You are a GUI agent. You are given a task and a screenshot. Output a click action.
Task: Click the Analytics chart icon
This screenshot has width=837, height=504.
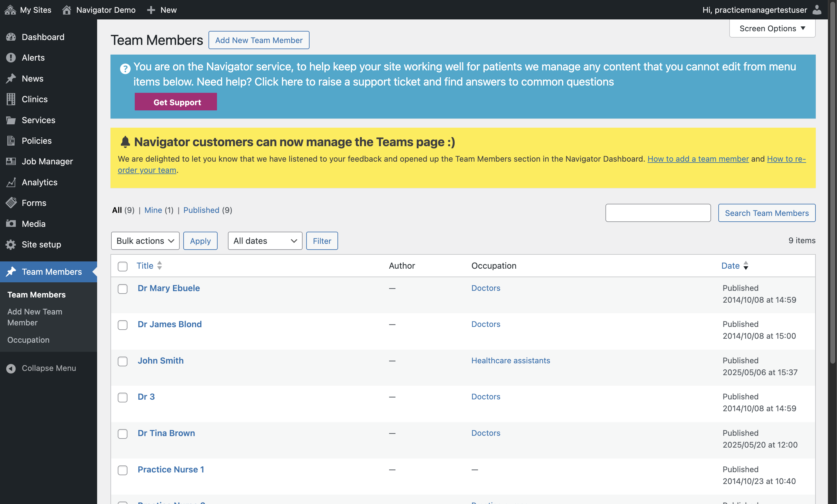tap(11, 182)
